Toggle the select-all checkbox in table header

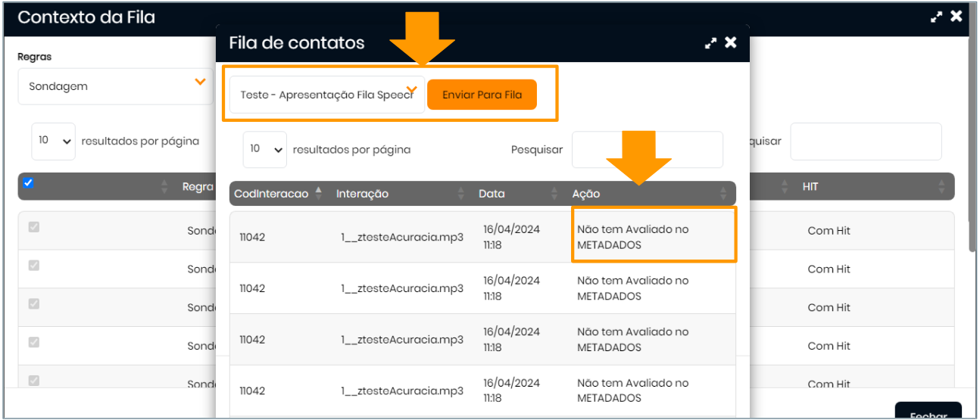[29, 182]
